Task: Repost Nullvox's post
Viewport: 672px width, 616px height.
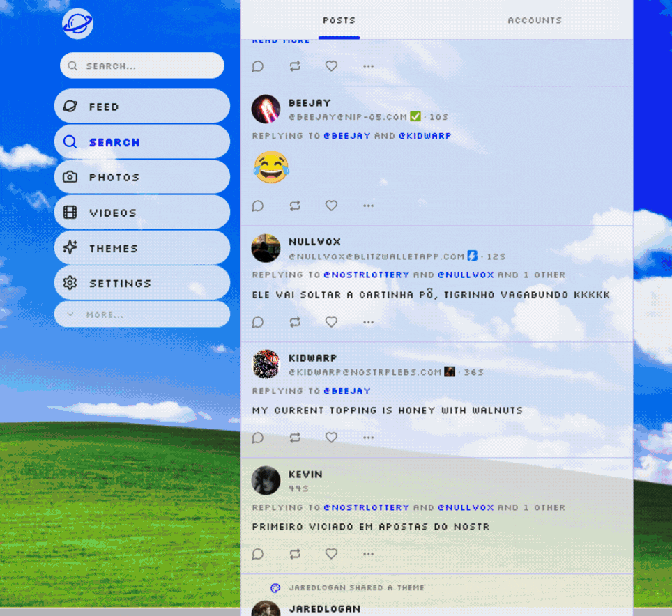Action: (295, 322)
